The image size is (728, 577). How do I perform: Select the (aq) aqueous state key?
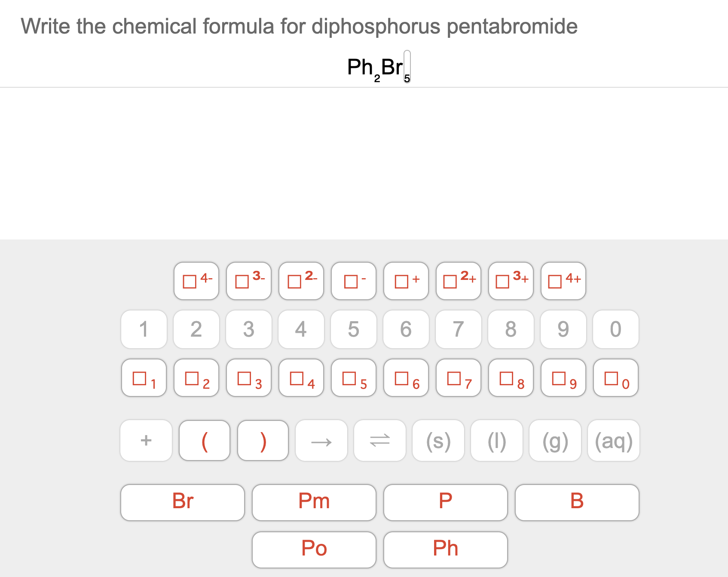click(x=614, y=440)
